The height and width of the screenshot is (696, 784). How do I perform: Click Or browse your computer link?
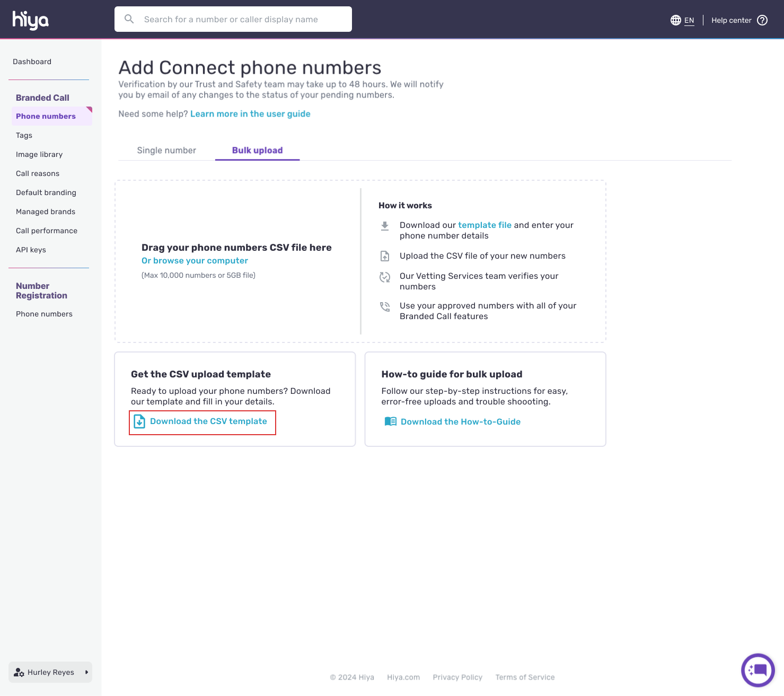point(195,261)
